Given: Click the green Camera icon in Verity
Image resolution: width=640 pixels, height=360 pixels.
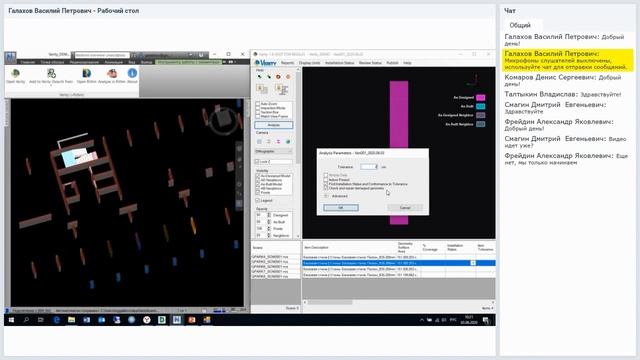Looking at the screenshot, I should (x=288, y=142).
